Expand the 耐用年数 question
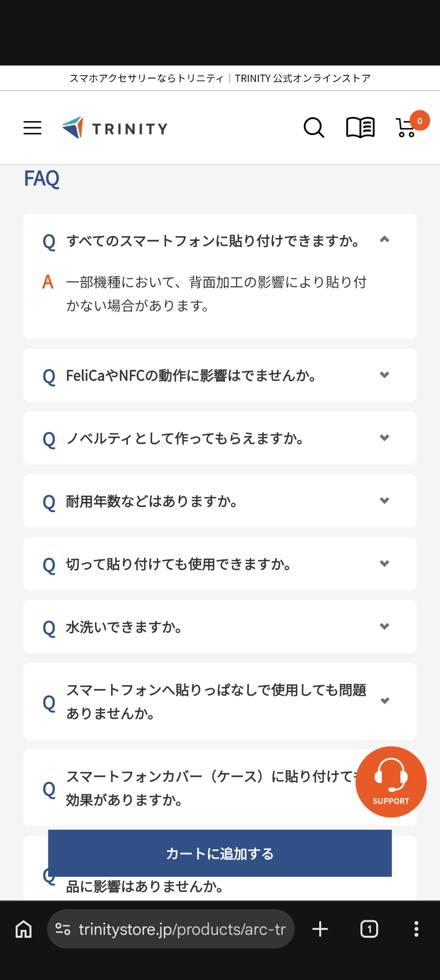The width and height of the screenshot is (440, 980). pyautogui.click(x=220, y=501)
